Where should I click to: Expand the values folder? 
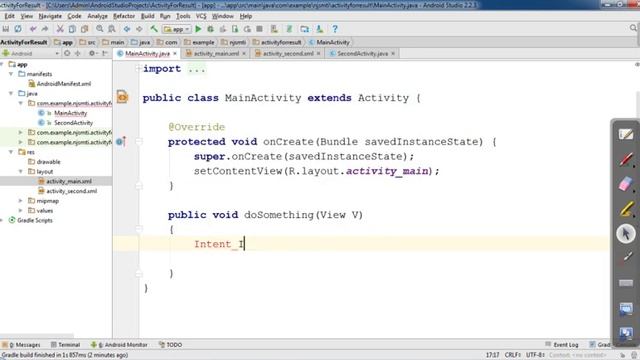pos(21,211)
